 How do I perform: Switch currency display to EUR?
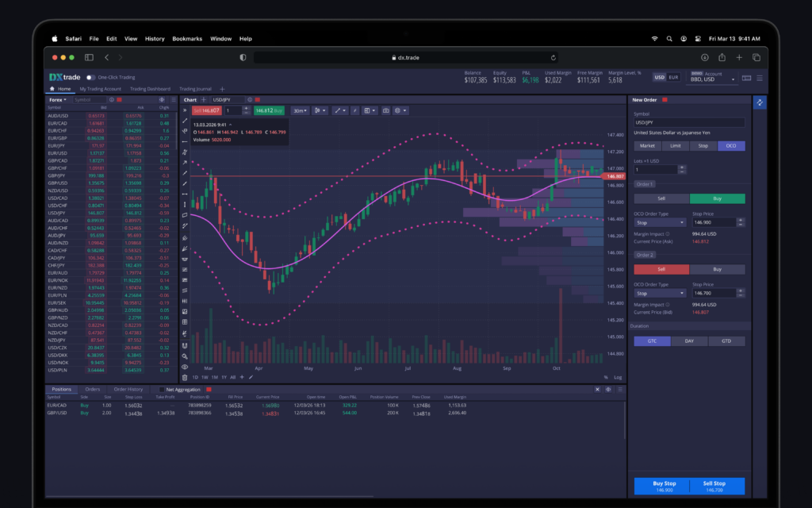coord(673,78)
